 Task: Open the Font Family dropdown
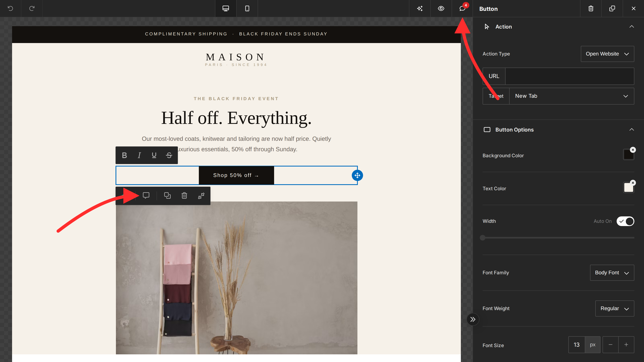(x=612, y=273)
